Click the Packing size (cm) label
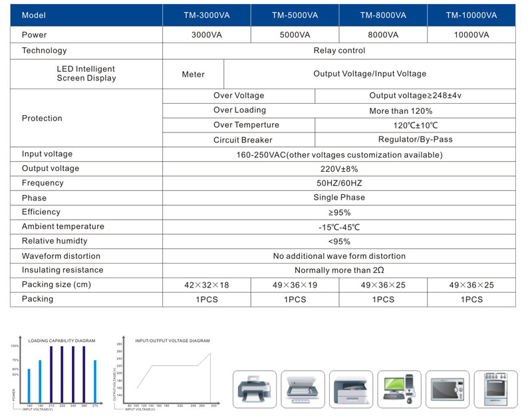The width and height of the screenshot is (532, 420). [x=57, y=284]
